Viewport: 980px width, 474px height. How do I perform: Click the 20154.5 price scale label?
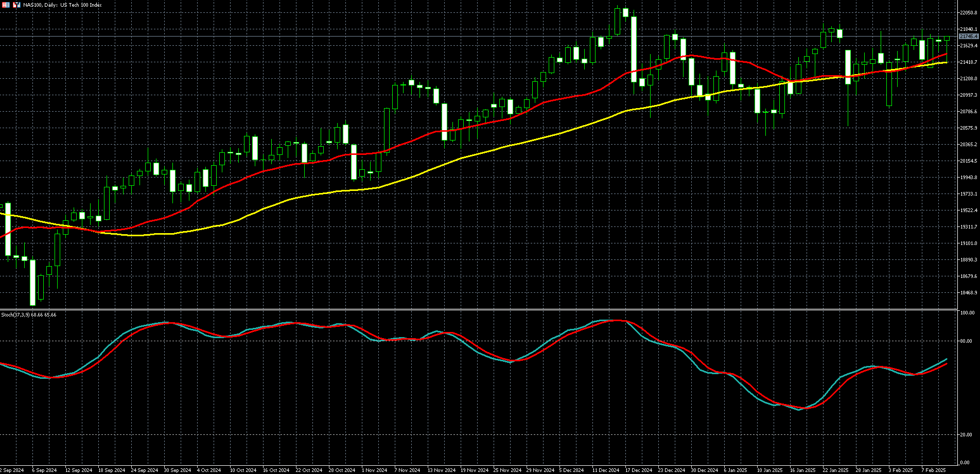969,161
